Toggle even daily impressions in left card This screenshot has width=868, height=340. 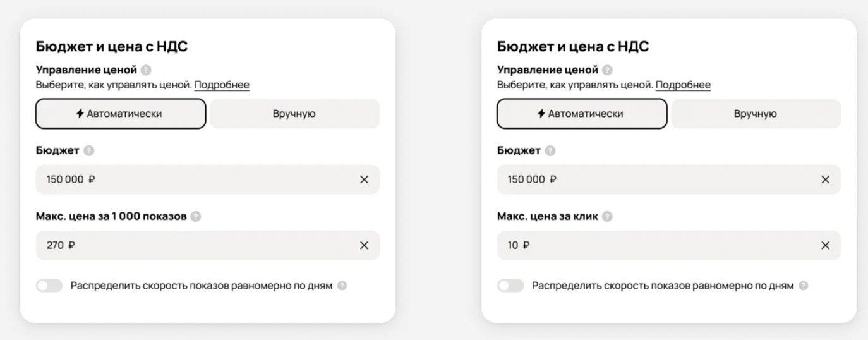[50, 286]
